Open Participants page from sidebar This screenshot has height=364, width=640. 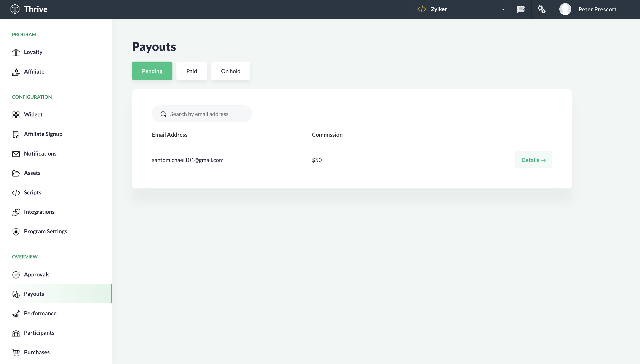tap(39, 333)
